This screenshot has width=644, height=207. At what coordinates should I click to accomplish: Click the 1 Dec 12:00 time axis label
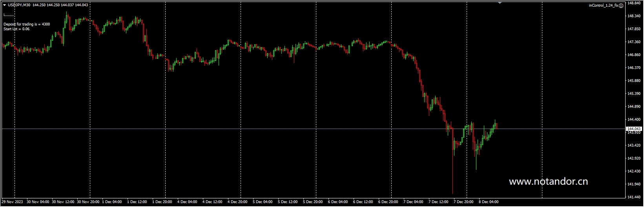click(137, 202)
